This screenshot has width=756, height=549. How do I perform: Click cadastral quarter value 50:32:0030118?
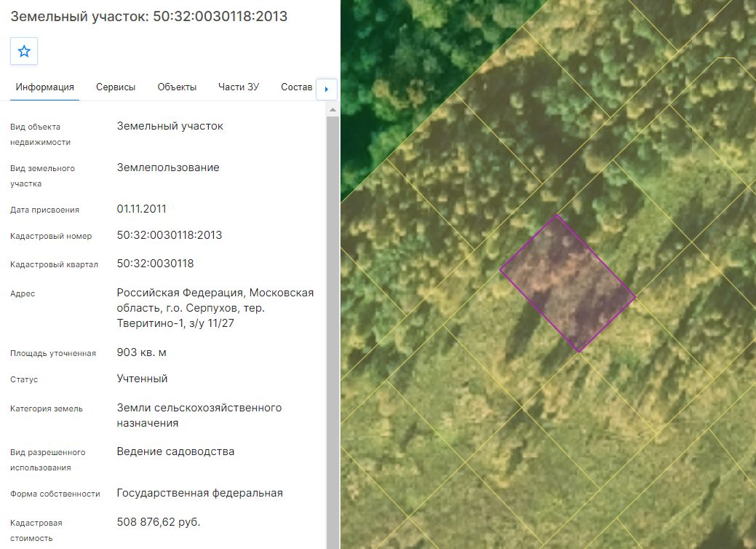click(x=155, y=264)
